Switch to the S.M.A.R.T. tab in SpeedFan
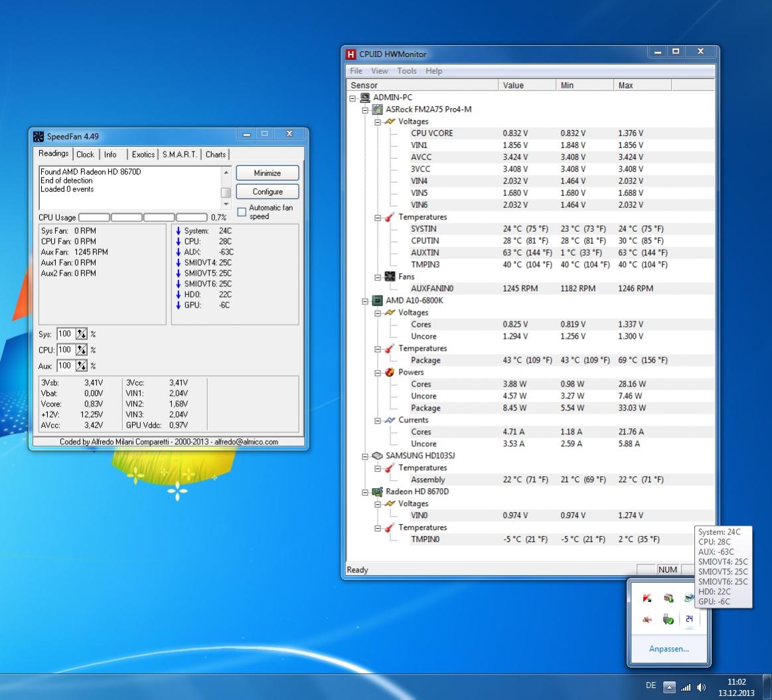The width and height of the screenshot is (772, 700). point(179,154)
